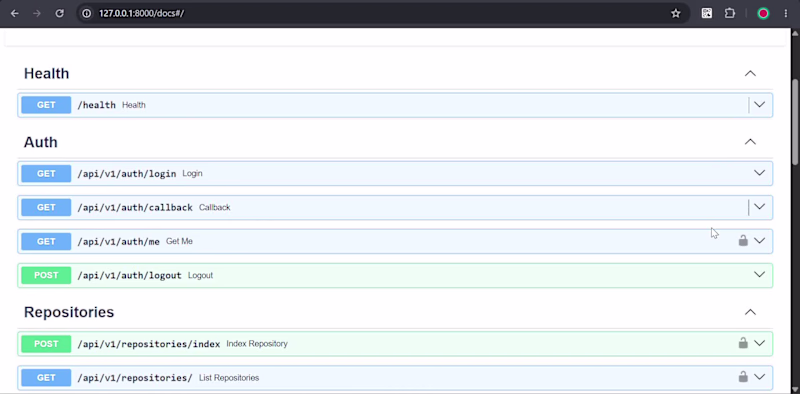Click the scrollbar up arrow

(795, 33)
